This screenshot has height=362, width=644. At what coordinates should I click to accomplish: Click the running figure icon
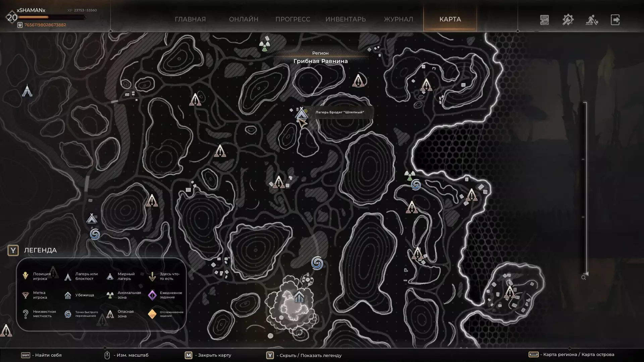[x=592, y=20]
